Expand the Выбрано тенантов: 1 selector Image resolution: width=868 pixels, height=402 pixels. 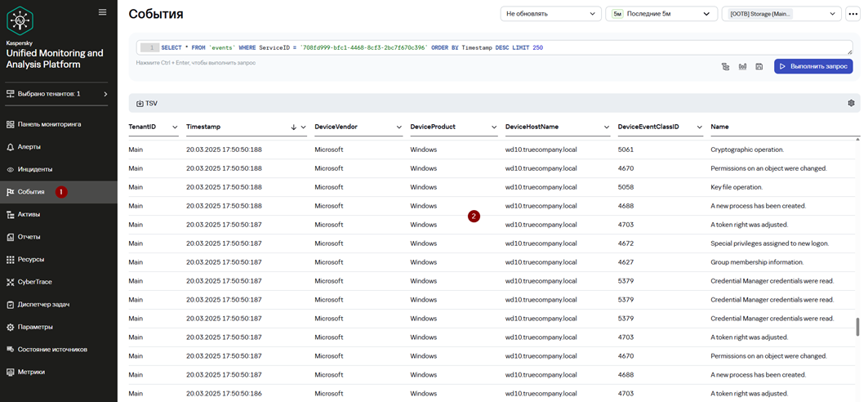tap(57, 94)
